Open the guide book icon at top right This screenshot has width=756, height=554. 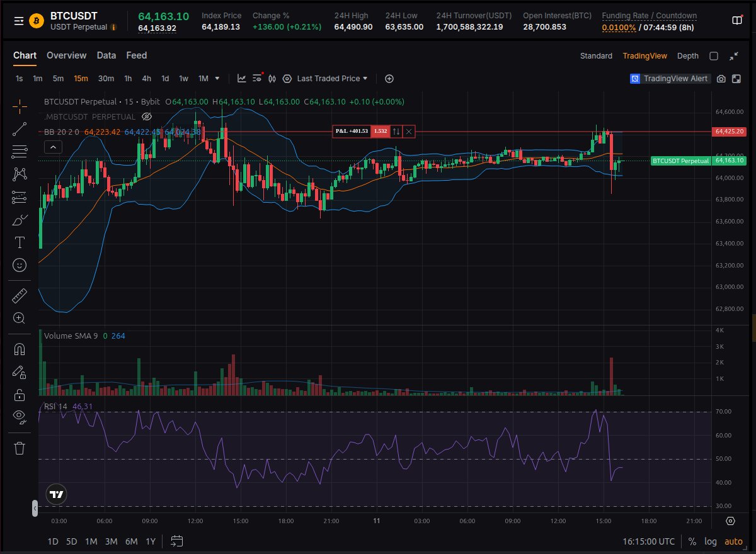tap(737, 21)
